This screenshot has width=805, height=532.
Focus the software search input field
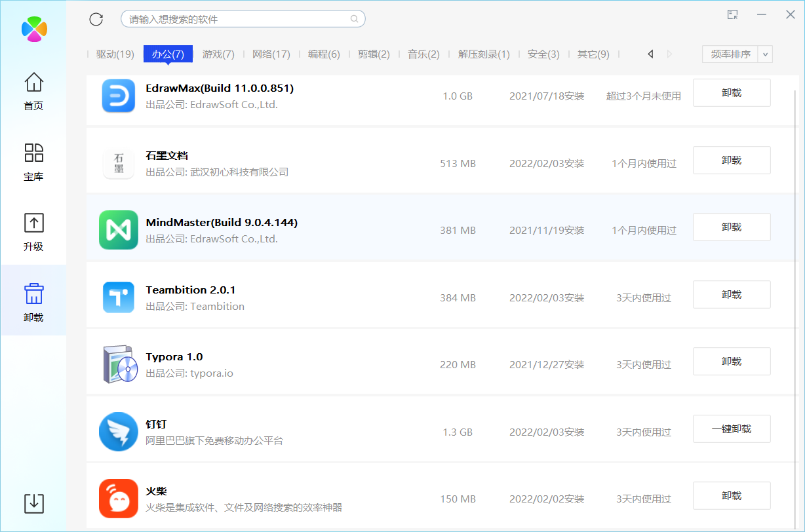[x=243, y=19]
